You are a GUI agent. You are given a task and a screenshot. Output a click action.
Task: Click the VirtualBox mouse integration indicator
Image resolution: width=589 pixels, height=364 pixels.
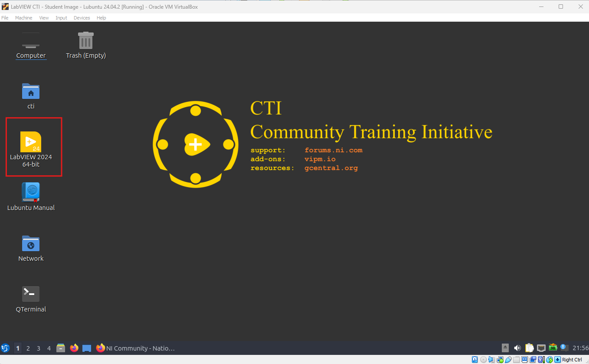pyautogui.click(x=550, y=360)
